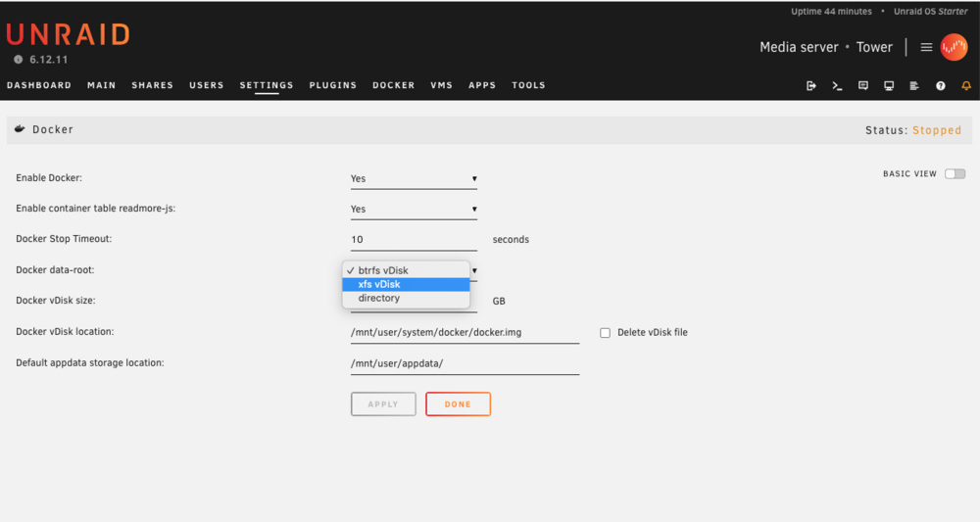Viewport: 980px width, 522px height.
Task: Click the Docker Stop Timeout field
Action: 414,240
